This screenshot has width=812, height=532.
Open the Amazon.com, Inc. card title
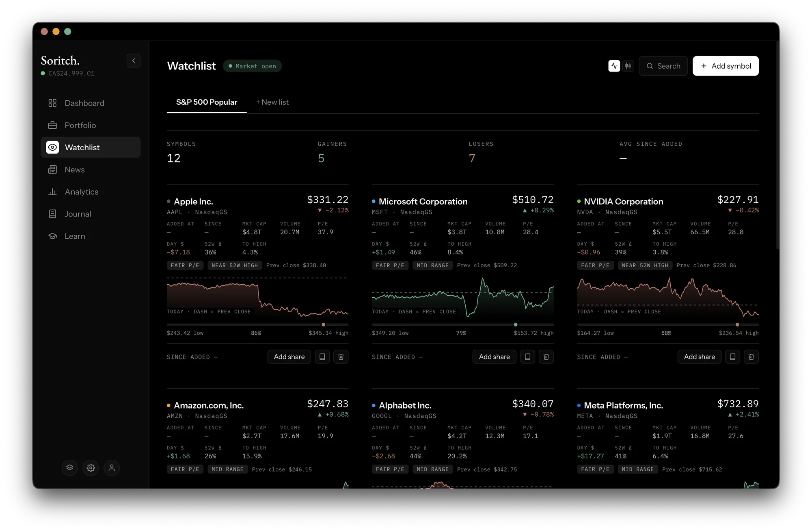pyautogui.click(x=209, y=405)
